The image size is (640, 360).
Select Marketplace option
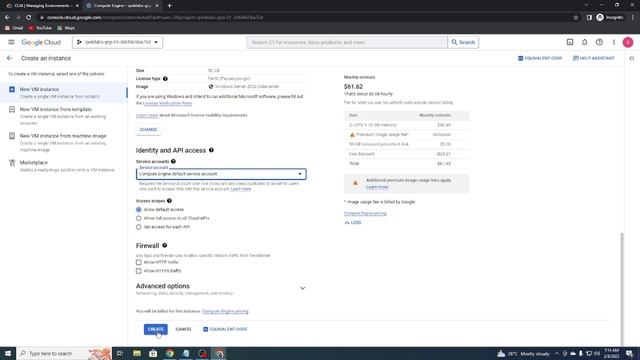[x=64, y=166]
